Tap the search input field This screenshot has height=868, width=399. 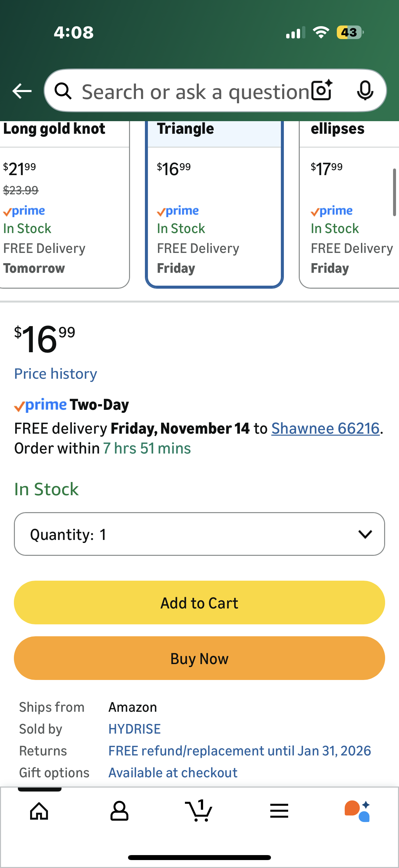195,91
